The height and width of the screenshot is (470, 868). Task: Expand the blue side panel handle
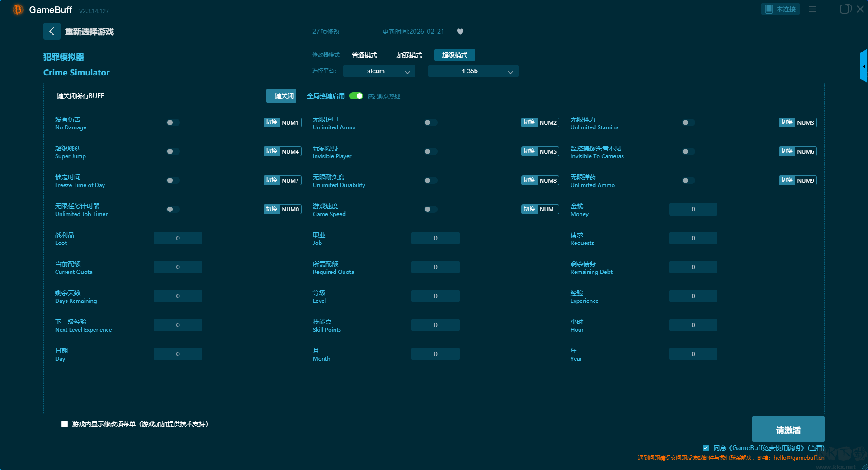(863, 66)
